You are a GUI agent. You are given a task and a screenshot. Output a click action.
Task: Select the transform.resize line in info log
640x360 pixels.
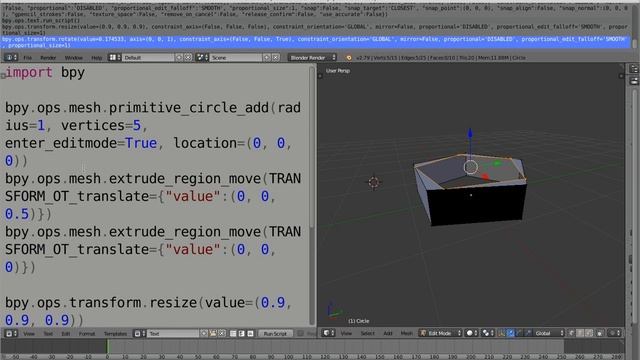[x=314, y=29]
